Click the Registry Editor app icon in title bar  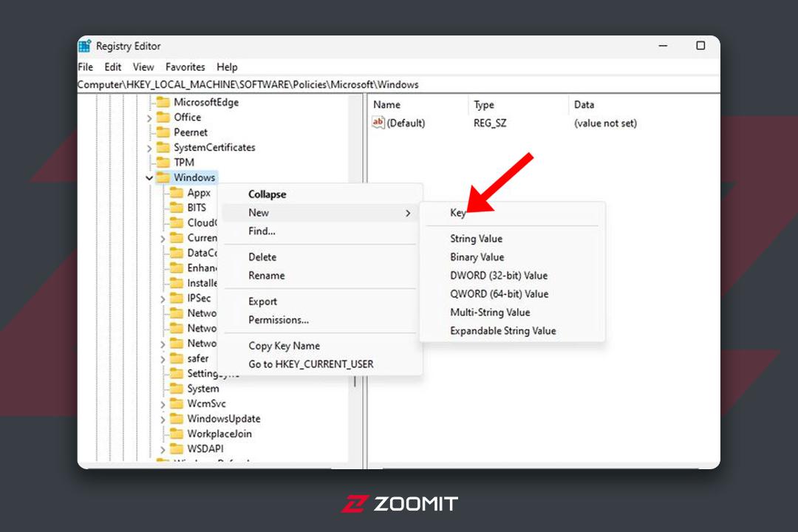point(85,46)
